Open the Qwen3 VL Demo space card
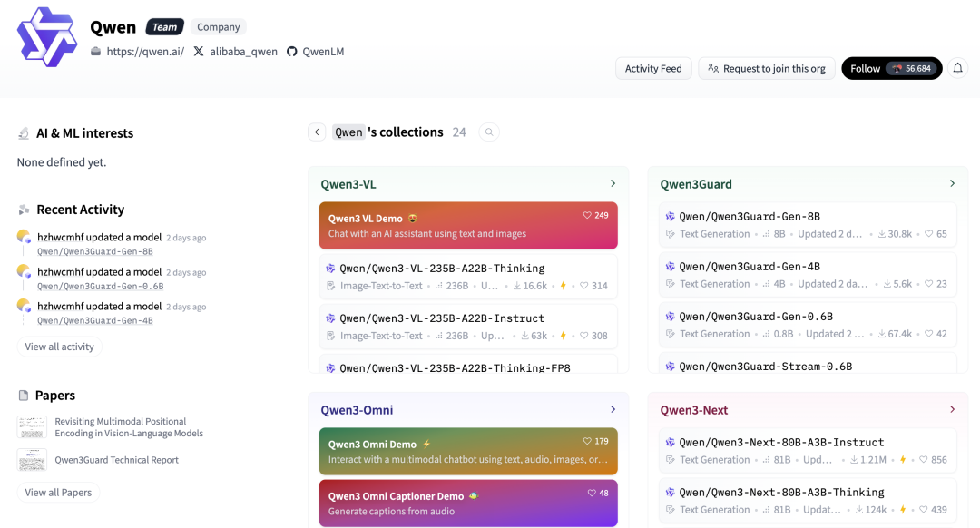980x528 pixels. pos(468,226)
